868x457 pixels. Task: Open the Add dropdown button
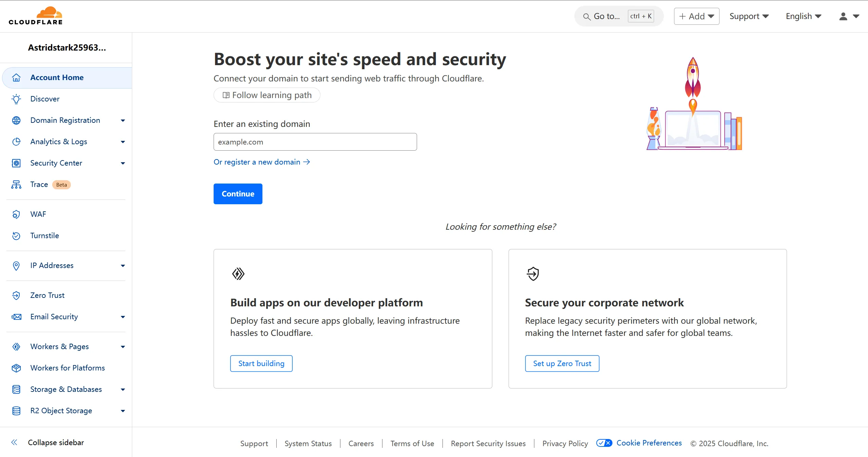[696, 16]
